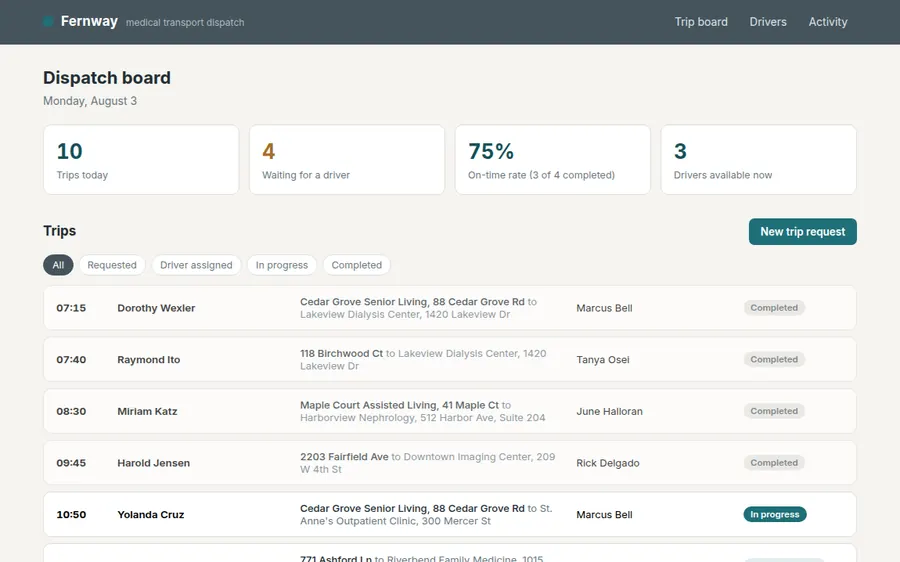Filter trips by Completed
Screen dimensions: 900x562
coord(356,265)
